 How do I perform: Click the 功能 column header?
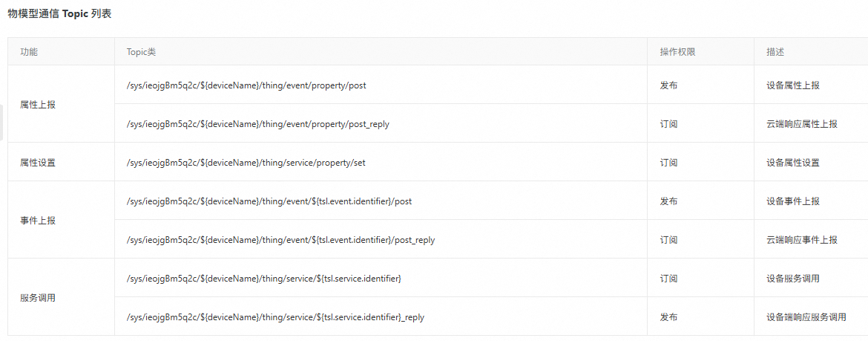coord(29,52)
